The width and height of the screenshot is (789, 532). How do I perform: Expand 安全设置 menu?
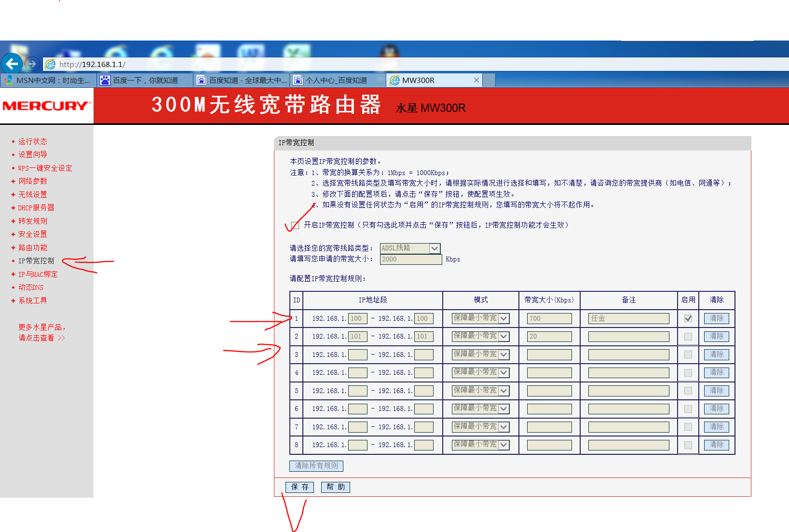click(33, 234)
